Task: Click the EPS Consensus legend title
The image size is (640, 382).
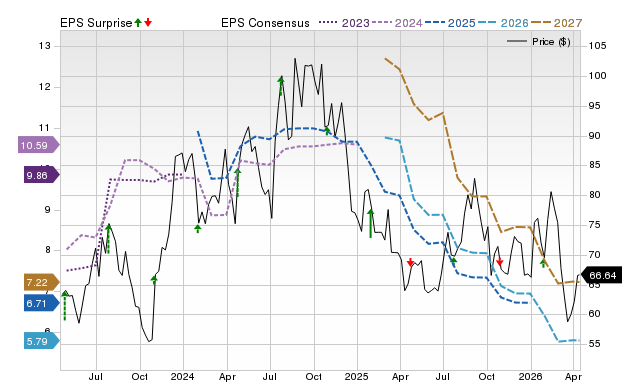Action: 265,23
